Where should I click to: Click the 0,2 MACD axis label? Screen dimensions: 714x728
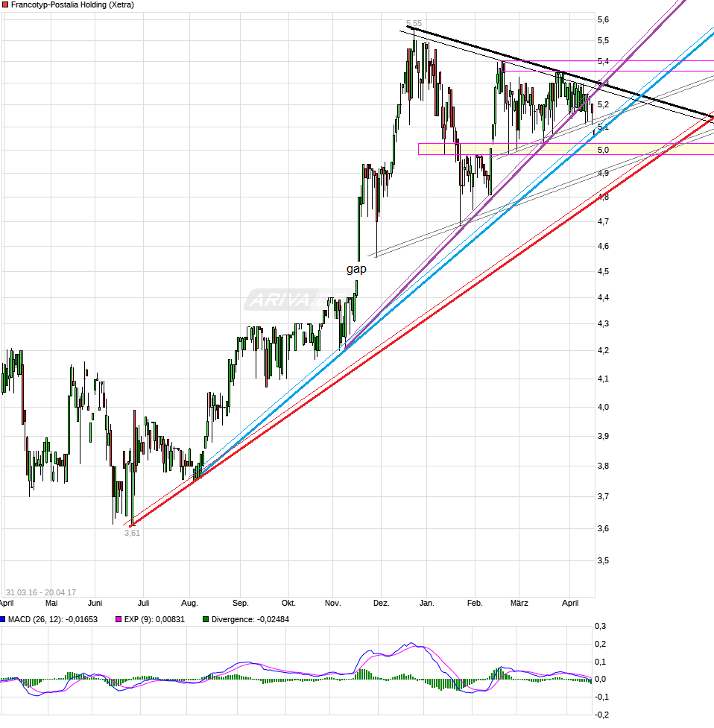click(x=600, y=644)
